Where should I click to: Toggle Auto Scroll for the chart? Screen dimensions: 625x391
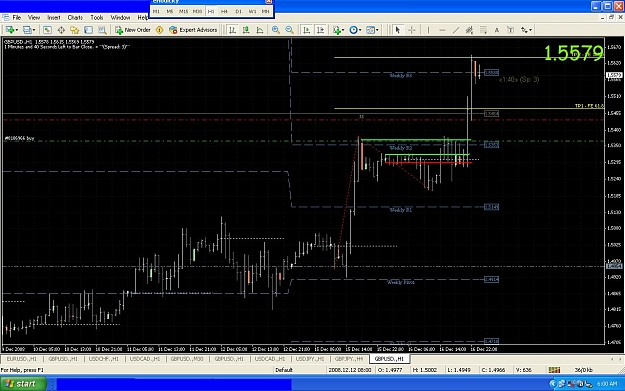pos(306,30)
